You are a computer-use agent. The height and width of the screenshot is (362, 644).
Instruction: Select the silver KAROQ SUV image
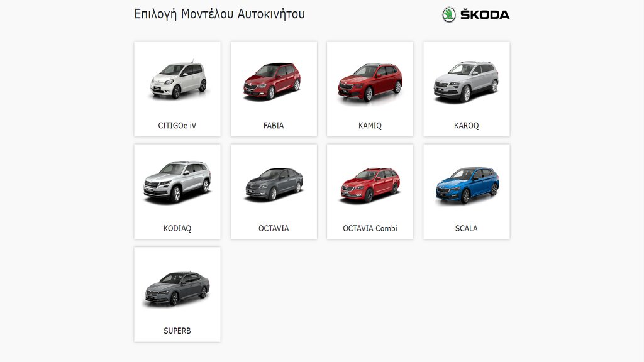pyautogui.click(x=466, y=82)
